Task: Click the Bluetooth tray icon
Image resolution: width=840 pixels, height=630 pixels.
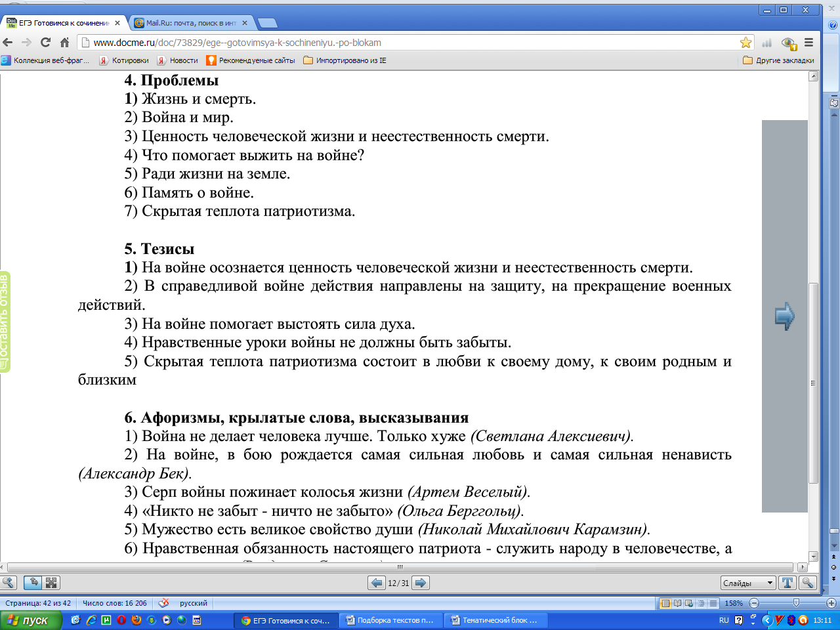Action: click(791, 620)
